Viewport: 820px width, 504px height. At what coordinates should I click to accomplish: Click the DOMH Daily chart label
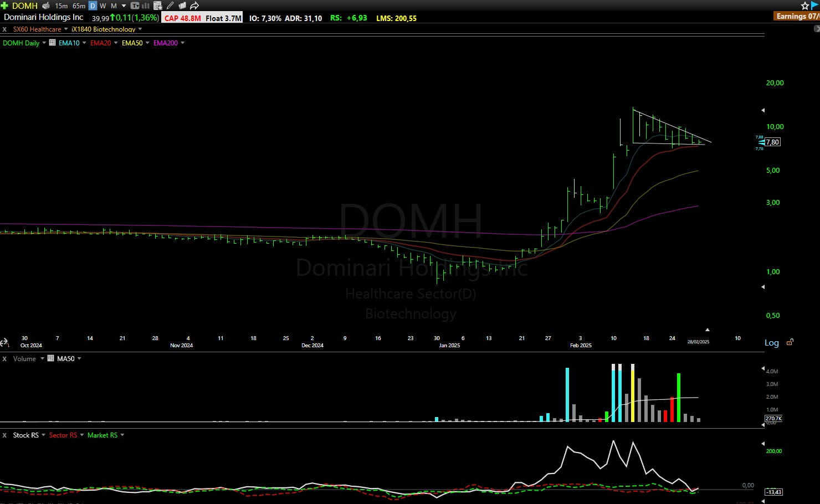[x=21, y=43]
